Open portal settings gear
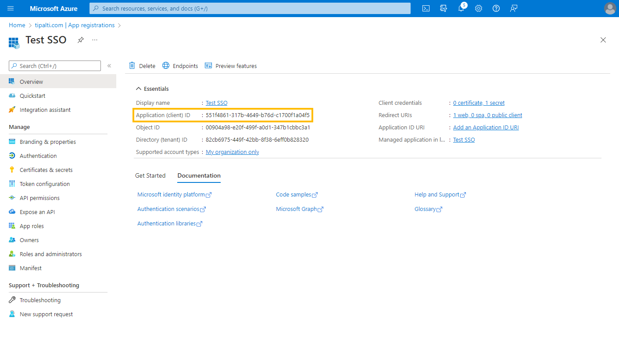 click(x=478, y=8)
